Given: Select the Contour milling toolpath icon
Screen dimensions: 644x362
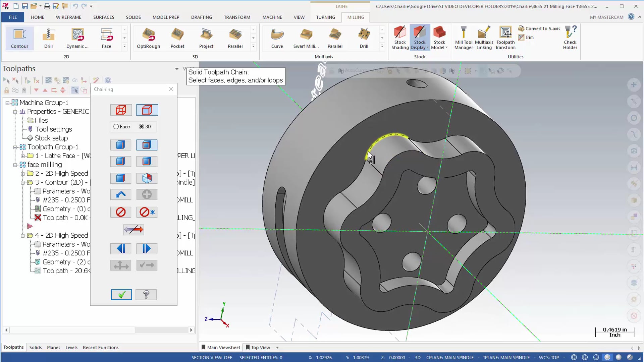Looking at the screenshot, I should point(19,38).
